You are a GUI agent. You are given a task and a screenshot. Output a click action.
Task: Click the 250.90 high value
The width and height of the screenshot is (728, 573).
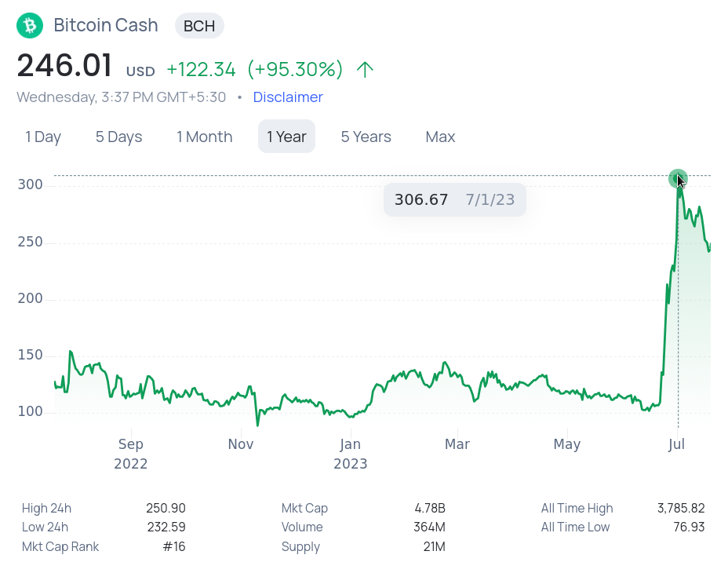pyautogui.click(x=166, y=508)
